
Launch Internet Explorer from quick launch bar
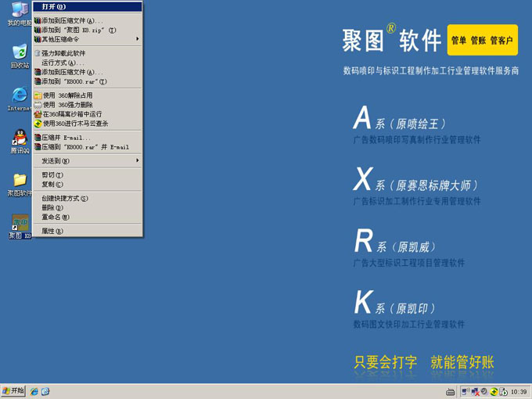pyautogui.click(x=34, y=391)
